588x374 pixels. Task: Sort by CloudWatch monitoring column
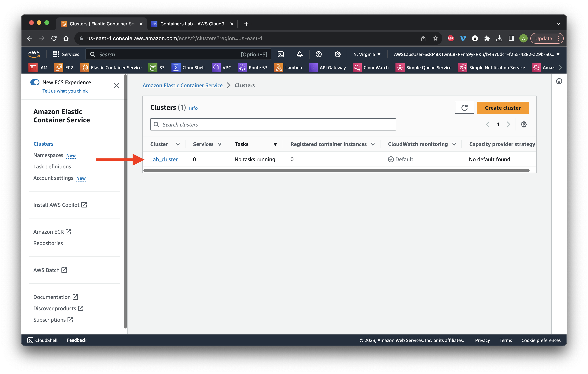point(454,144)
